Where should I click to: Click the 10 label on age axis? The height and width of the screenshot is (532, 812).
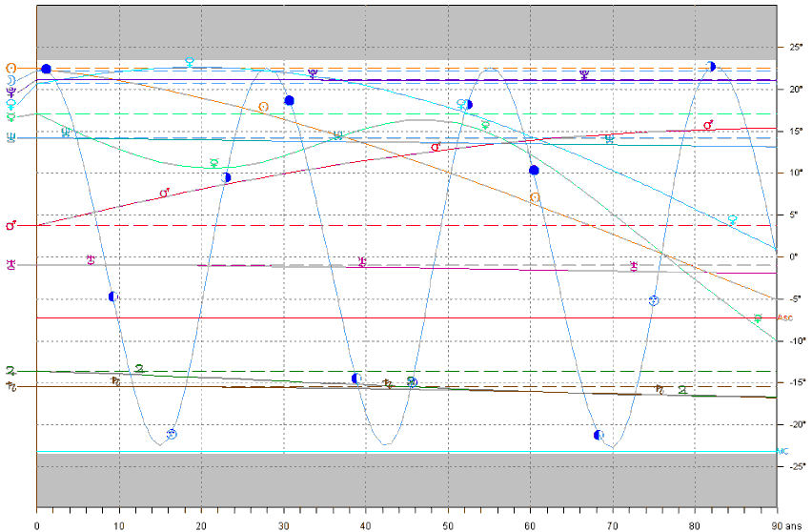[x=119, y=525]
